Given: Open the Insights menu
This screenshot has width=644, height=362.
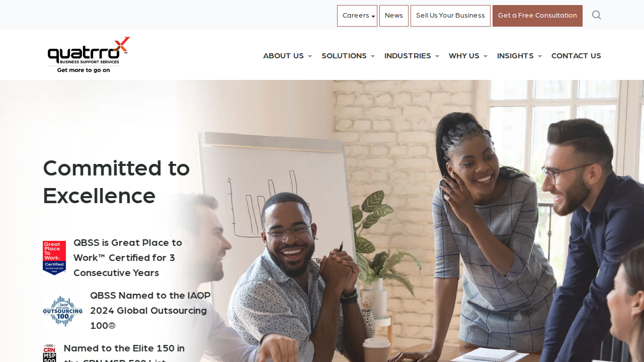Looking at the screenshot, I should [519, 56].
